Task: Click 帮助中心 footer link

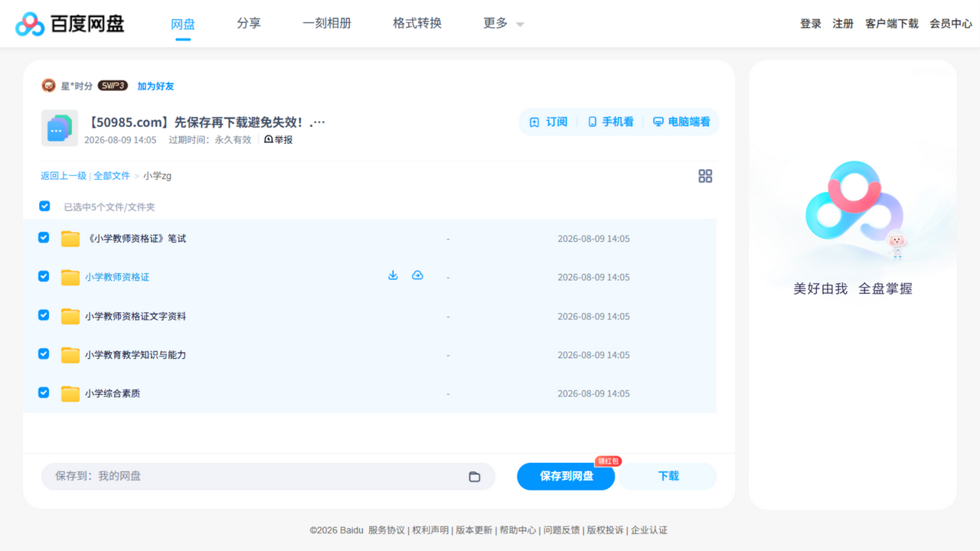Action: click(x=518, y=530)
